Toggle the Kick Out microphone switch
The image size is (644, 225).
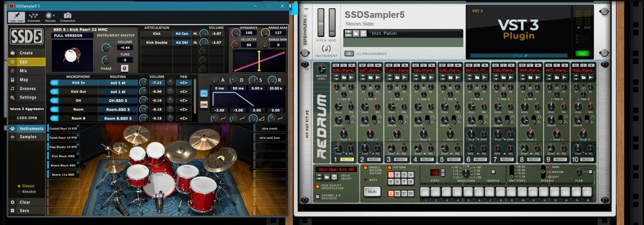pyautogui.click(x=55, y=91)
